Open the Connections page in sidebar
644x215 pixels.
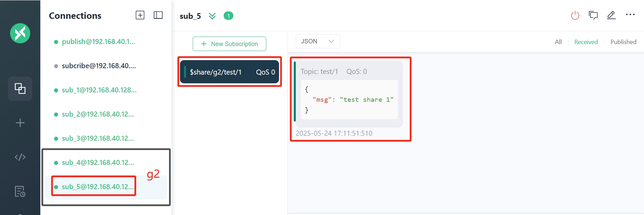[20, 89]
